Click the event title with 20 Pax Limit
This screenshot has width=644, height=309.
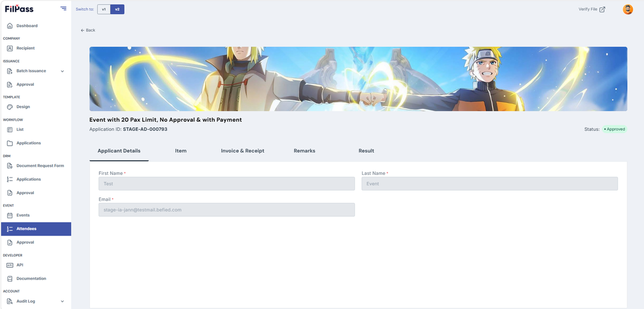[x=166, y=120]
